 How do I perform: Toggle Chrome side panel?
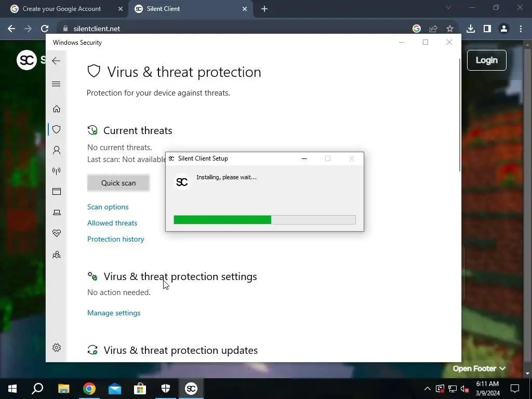(487, 29)
